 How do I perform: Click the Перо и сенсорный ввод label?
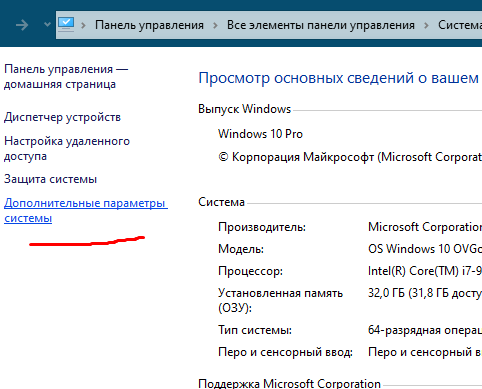(x=285, y=352)
